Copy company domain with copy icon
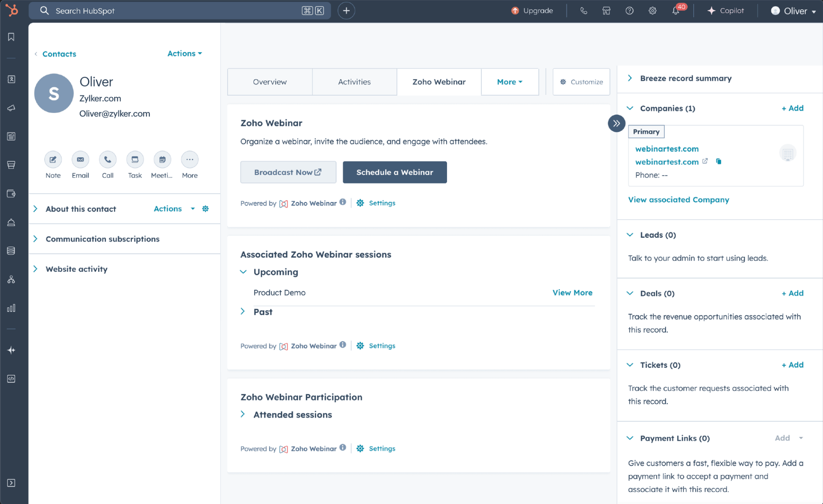 pyautogui.click(x=719, y=162)
